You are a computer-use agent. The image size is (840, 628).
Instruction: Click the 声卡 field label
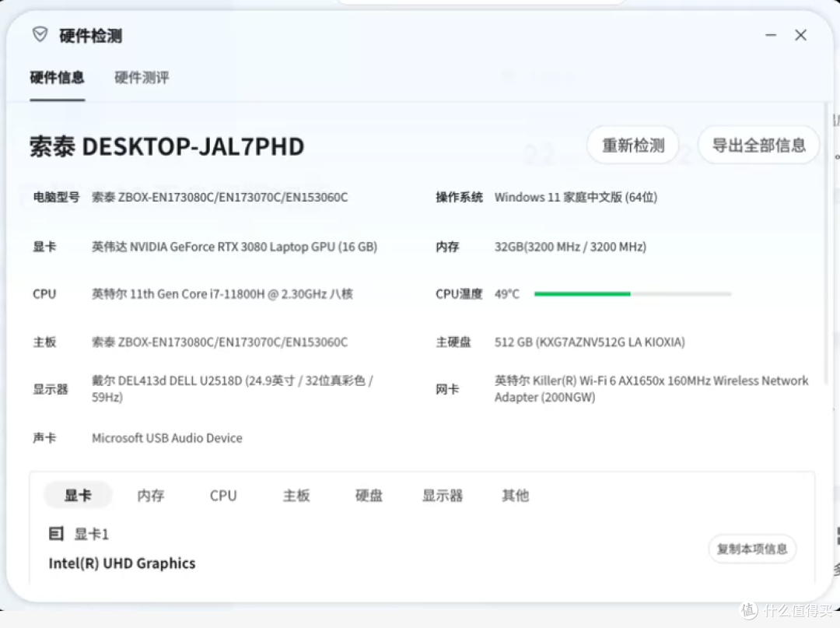44,438
